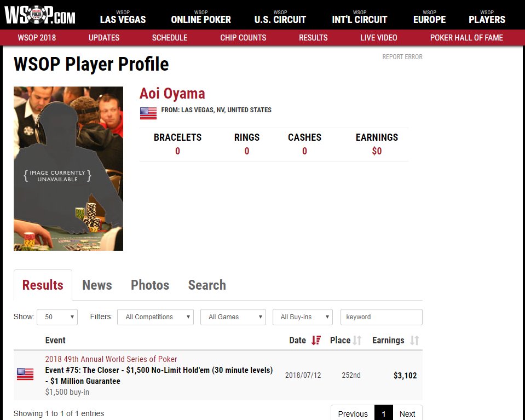The width and height of the screenshot is (525, 420).
Task: Open the Updates page
Action: pos(104,38)
